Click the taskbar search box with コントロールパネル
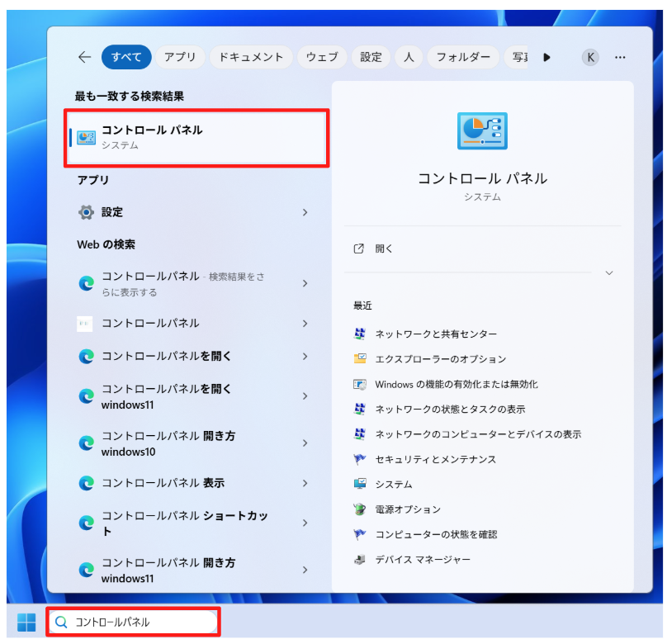667x644 pixels. pos(133,622)
